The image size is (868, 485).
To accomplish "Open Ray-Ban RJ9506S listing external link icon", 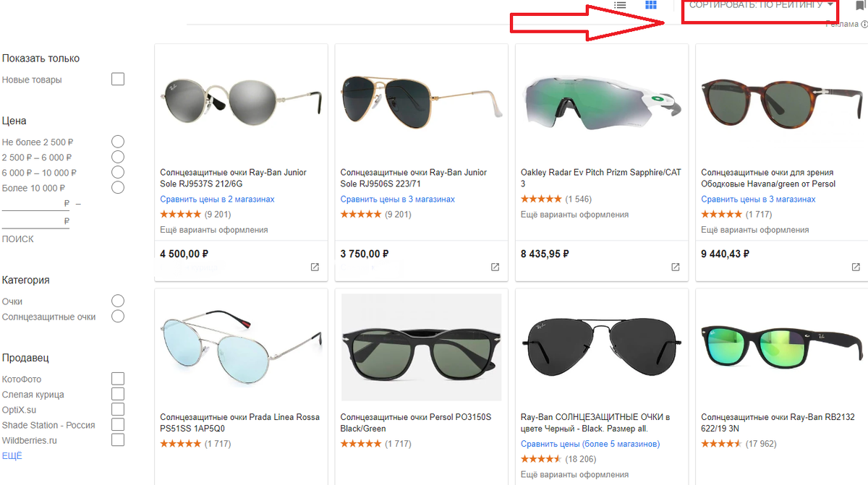I will tap(495, 267).
